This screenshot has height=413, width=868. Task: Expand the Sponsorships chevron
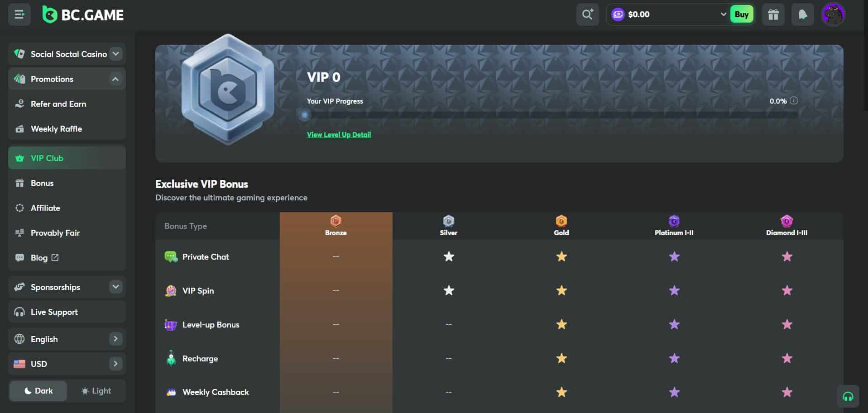116,287
